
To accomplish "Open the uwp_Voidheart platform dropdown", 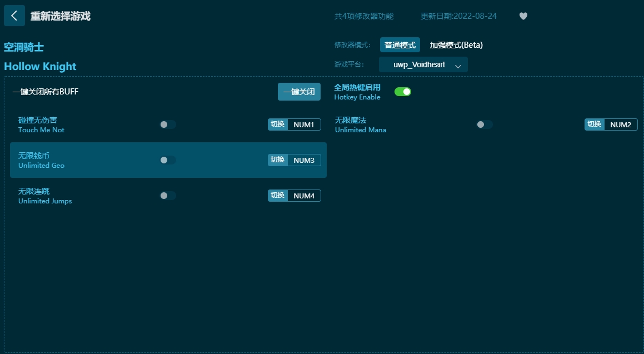I will 423,64.
